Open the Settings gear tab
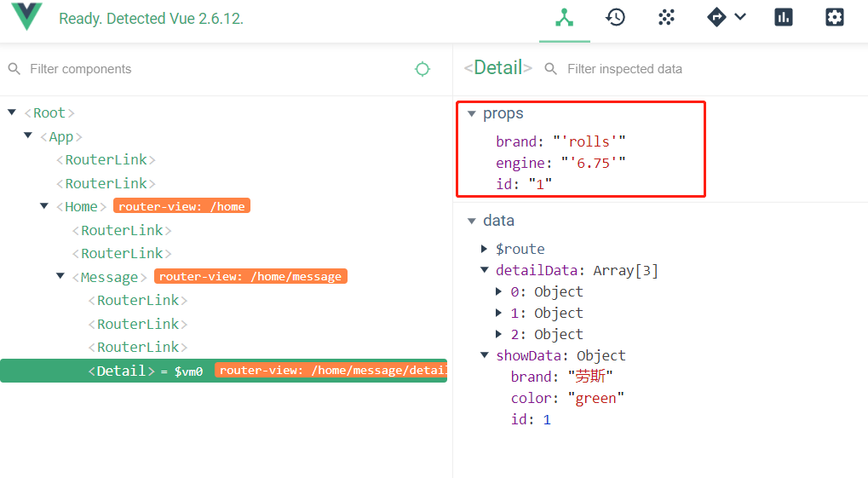This screenshot has height=478, width=868. (x=834, y=17)
